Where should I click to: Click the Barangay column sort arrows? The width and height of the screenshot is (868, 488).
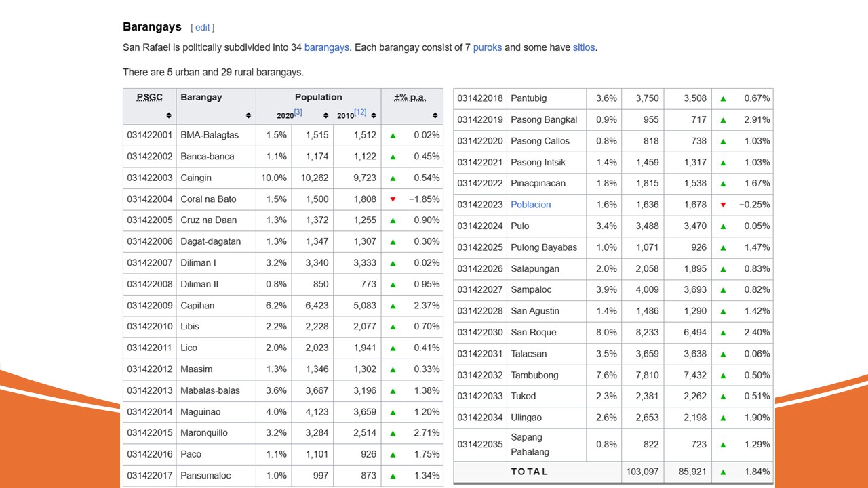(248, 115)
